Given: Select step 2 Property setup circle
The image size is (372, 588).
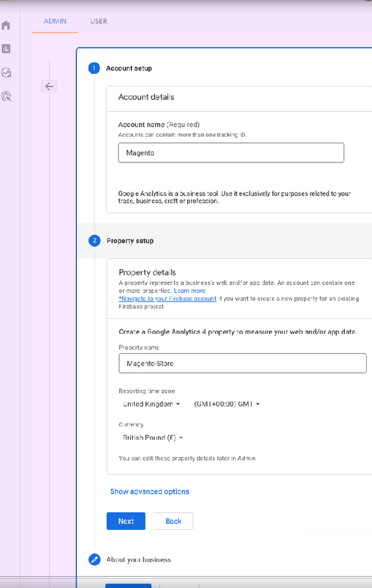Looking at the screenshot, I should point(94,240).
